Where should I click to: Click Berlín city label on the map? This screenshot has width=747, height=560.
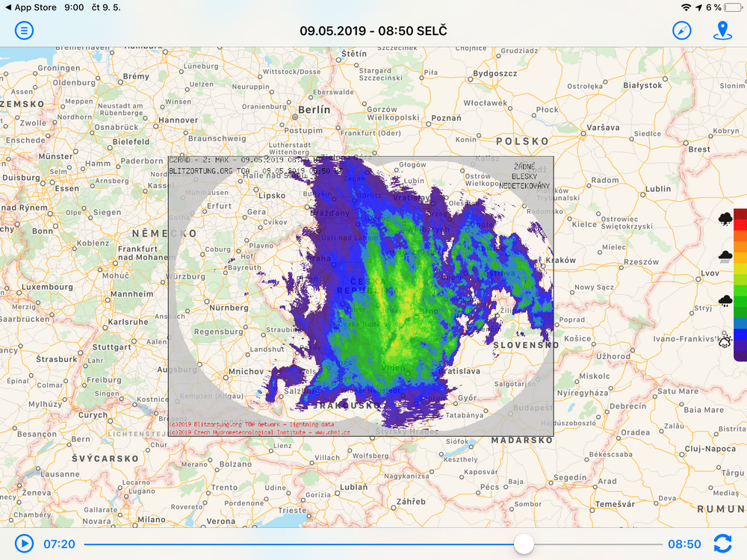point(314,110)
